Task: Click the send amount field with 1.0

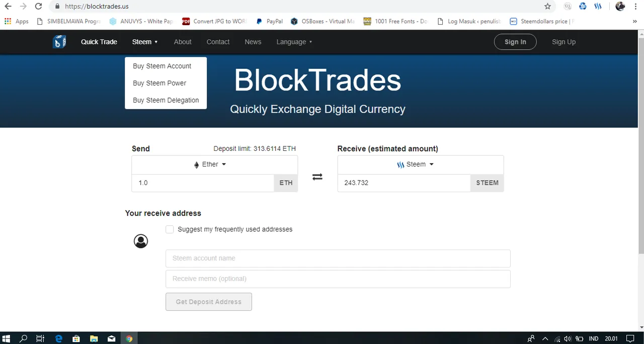Action: coord(203,183)
